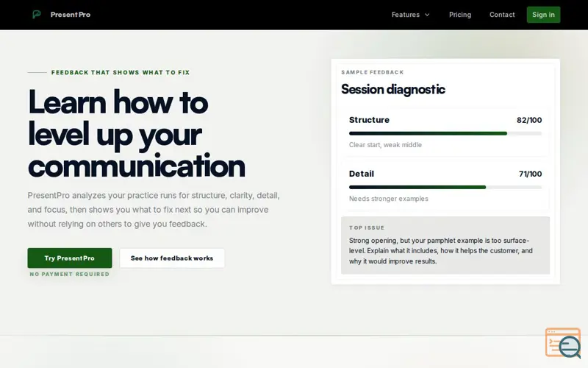Click the Top Issue feedback paragraph

pos(440,251)
